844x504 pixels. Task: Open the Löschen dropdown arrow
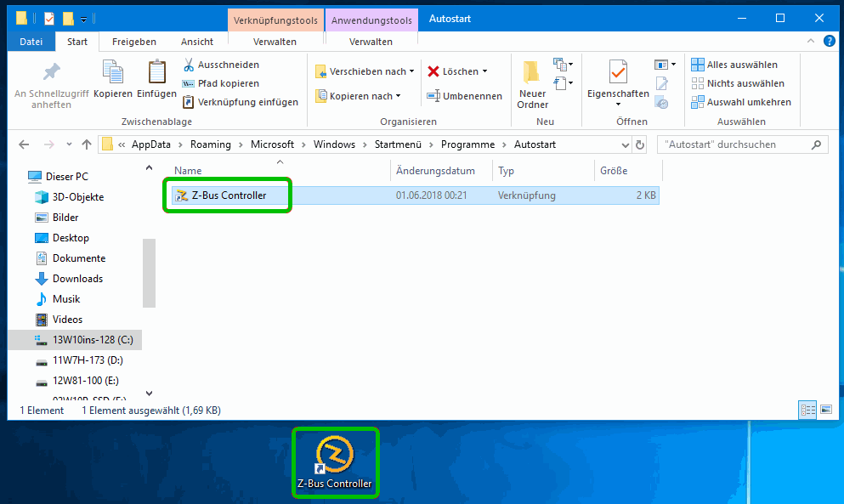coord(484,71)
